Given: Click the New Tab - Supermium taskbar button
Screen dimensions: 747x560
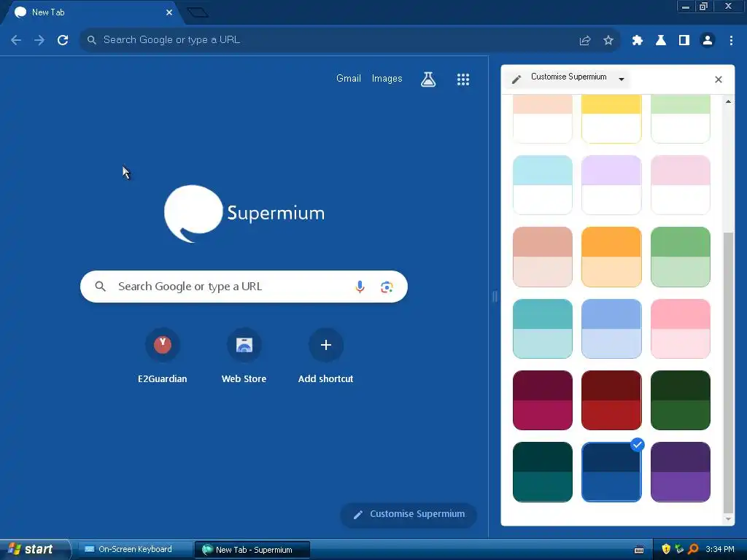Looking at the screenshot, I should pos(252,550).
